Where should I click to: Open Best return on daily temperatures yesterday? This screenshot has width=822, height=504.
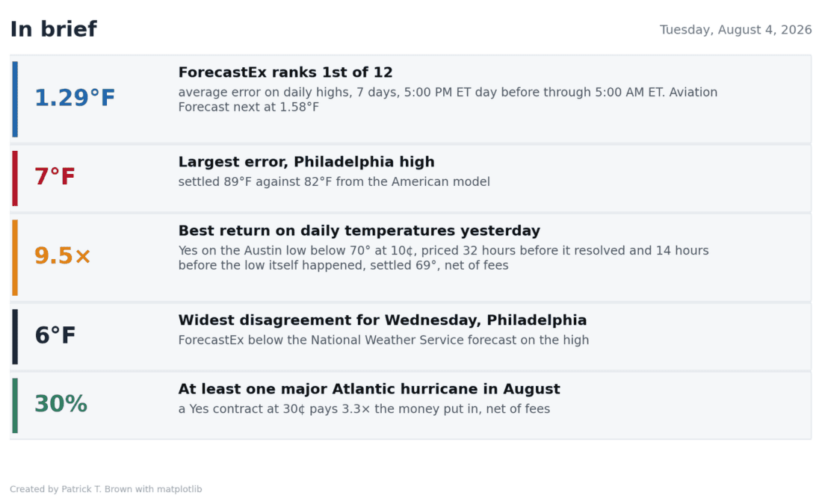click(359, 231)
